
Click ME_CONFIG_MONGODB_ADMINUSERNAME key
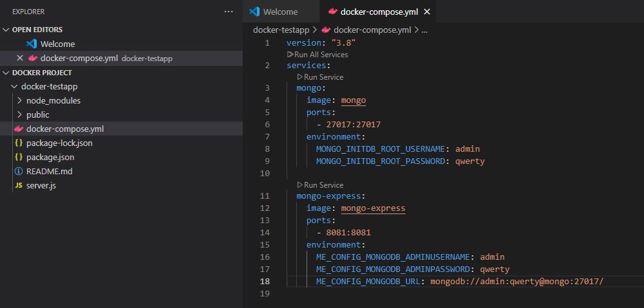393,257
